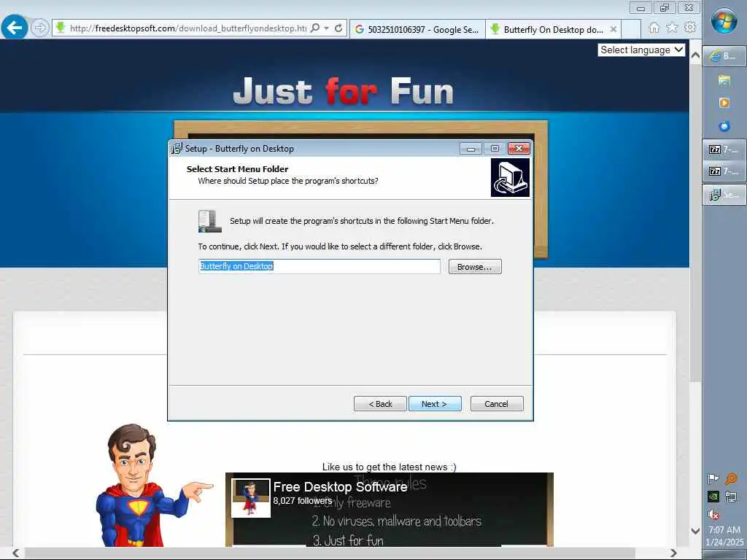Click the horizontal scrollbar left arrow
The height and width of the screenshot is (560, 747).
(16, 553)
